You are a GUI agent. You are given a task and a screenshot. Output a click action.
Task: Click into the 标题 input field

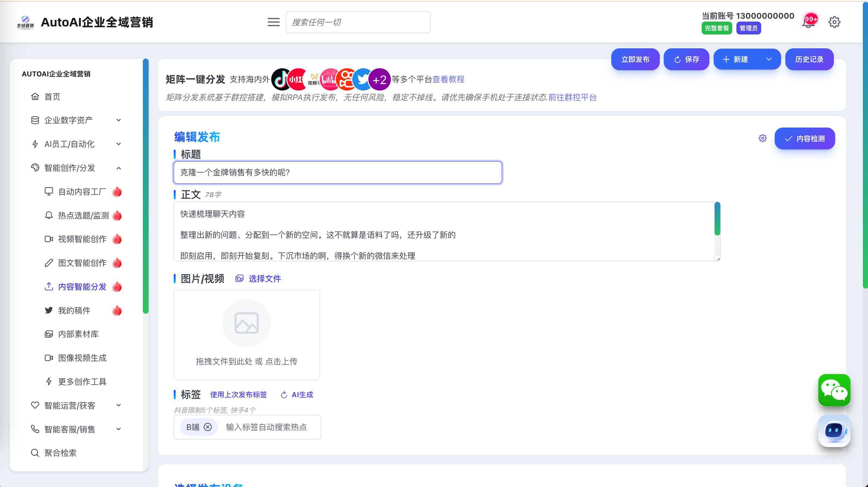tap(337, 172)
